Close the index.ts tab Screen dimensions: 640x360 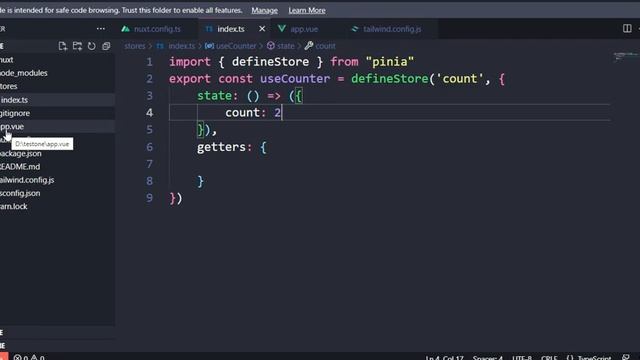tap(262, 29)
